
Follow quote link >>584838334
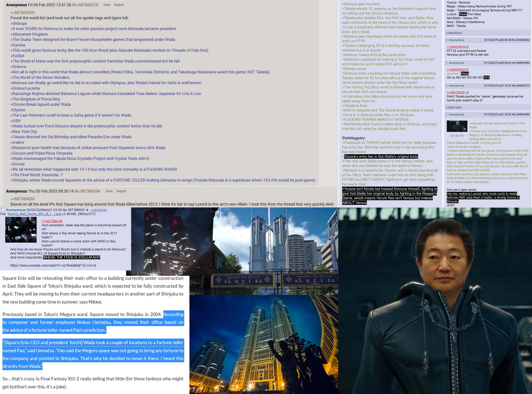tap(457, 47)
